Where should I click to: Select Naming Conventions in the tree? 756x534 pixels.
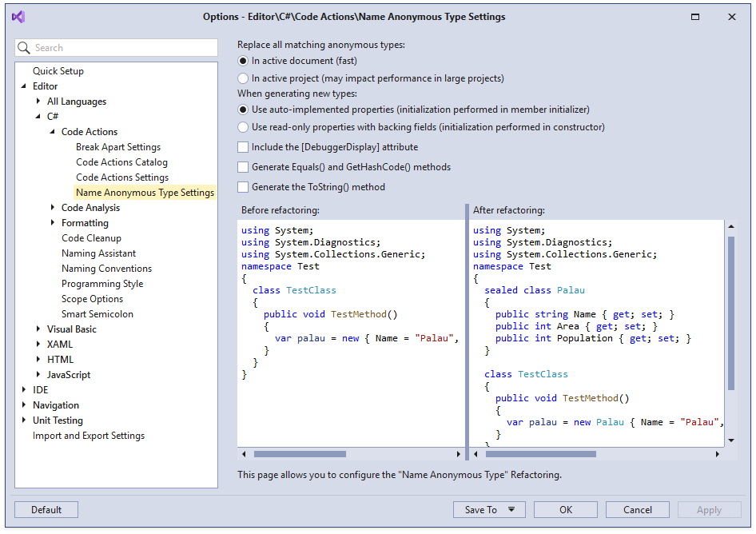(106, 269)
